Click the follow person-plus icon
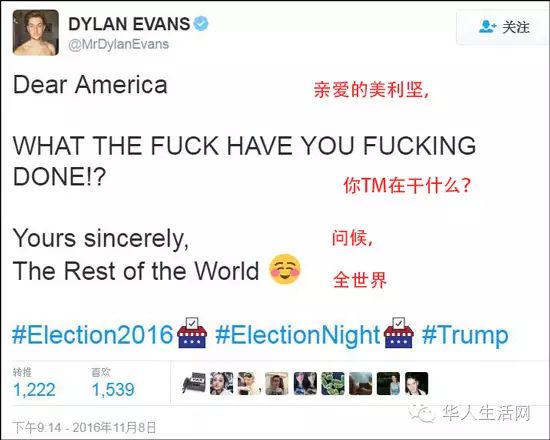Image resolution: width=550 pixels, height=440 pixels. tap(488, 27)
